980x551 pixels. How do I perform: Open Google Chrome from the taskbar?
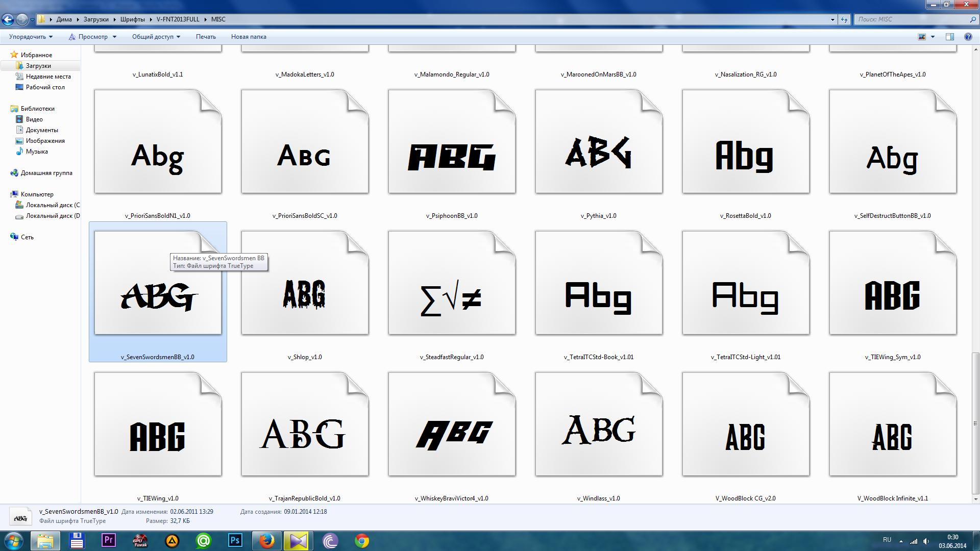coord(362,540)
